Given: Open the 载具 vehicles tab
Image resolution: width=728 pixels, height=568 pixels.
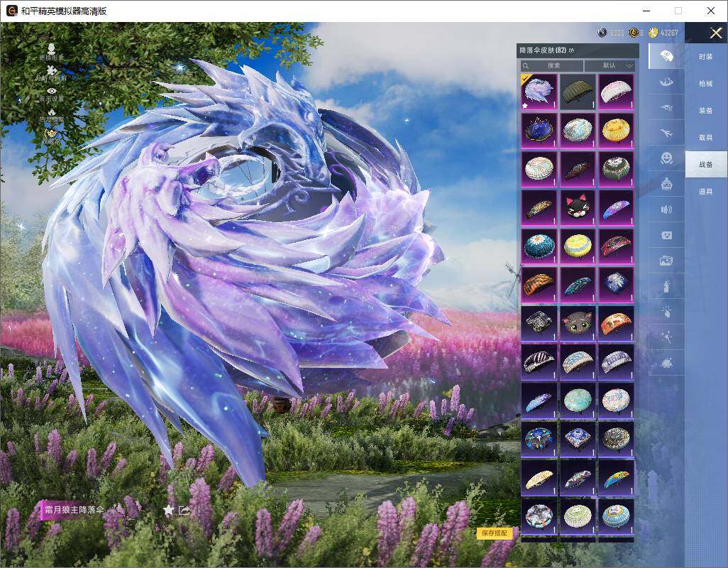Looking at the screenshot, I should coord(705,138).
